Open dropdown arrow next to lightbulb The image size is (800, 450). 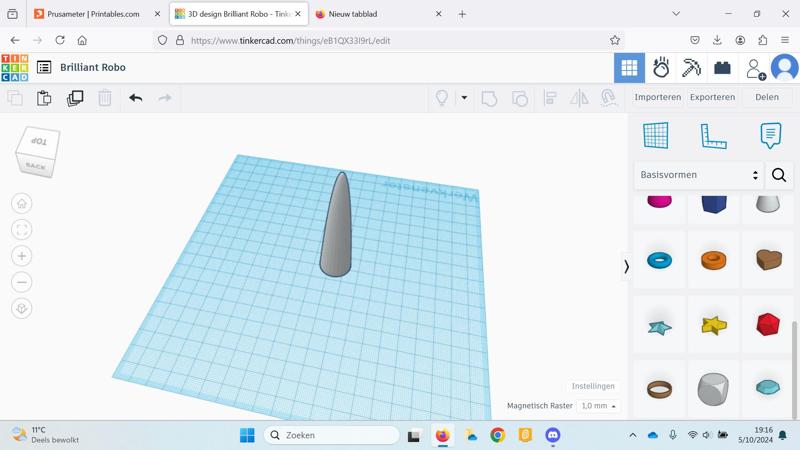pos(464,97)
